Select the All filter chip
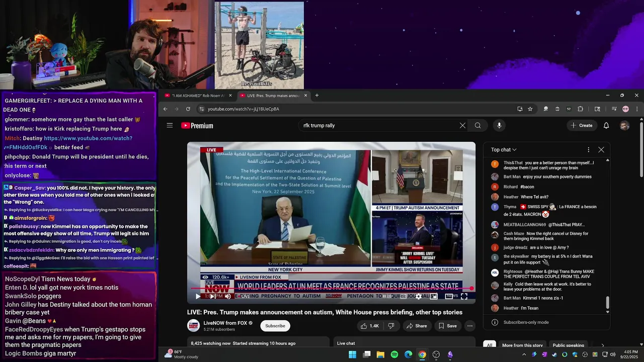Image resolution: width=644 pixels, height=362 pixels. point(489,345)
